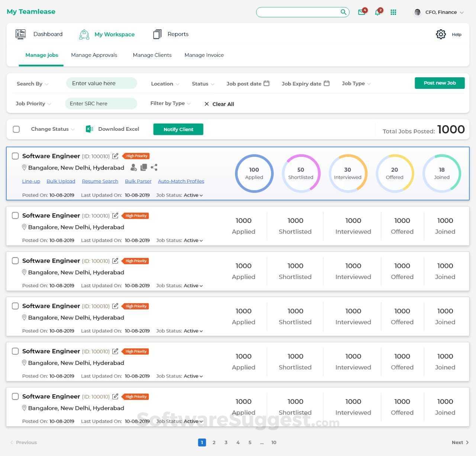The image size is (476, 456).
Task: Click the copy/duplicate icon on first job
Action: [144, 168]
